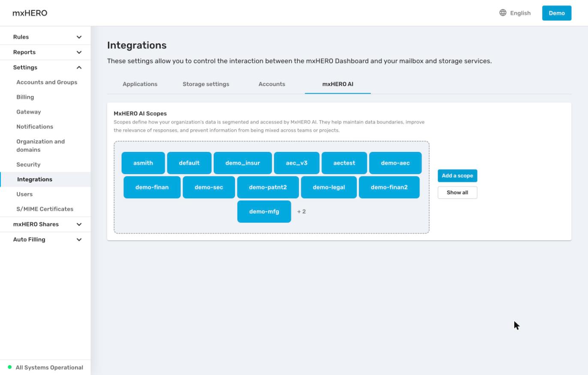This screenshot has height=375, width=588.
Task: Expand the mxHERO Shares chevron
Action: point(79,224)
